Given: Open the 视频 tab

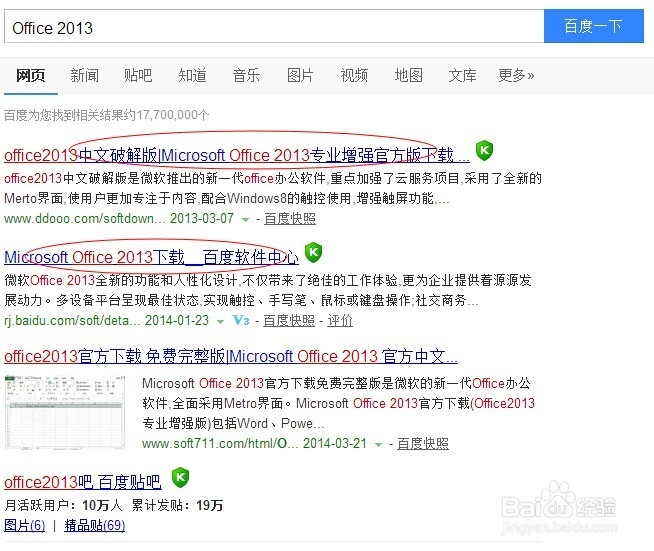Looking at the screenshot, I should pos(354,75).
